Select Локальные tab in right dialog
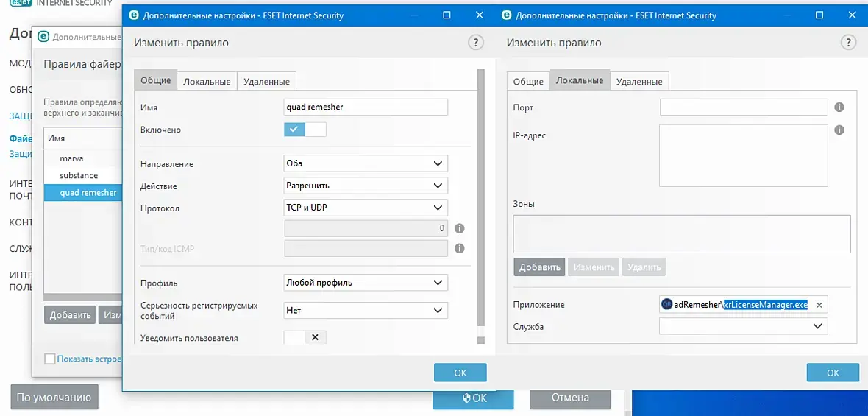This screenshot has width=868, height=416. 580,80
